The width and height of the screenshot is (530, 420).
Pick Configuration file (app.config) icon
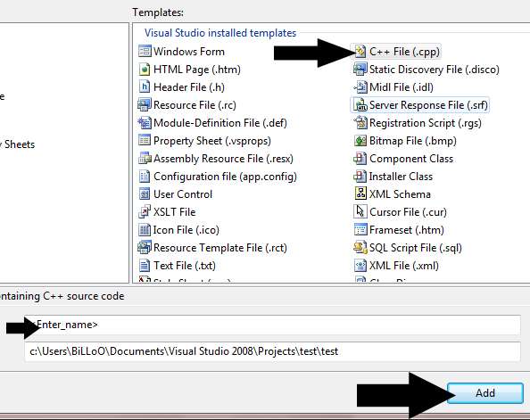pyautogui.click(x=145, y=177)
